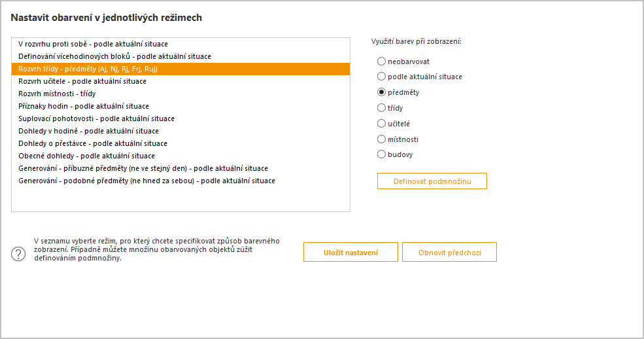
Task: Click Definovat podmnožinu button
Action: [x=432, y=181]
